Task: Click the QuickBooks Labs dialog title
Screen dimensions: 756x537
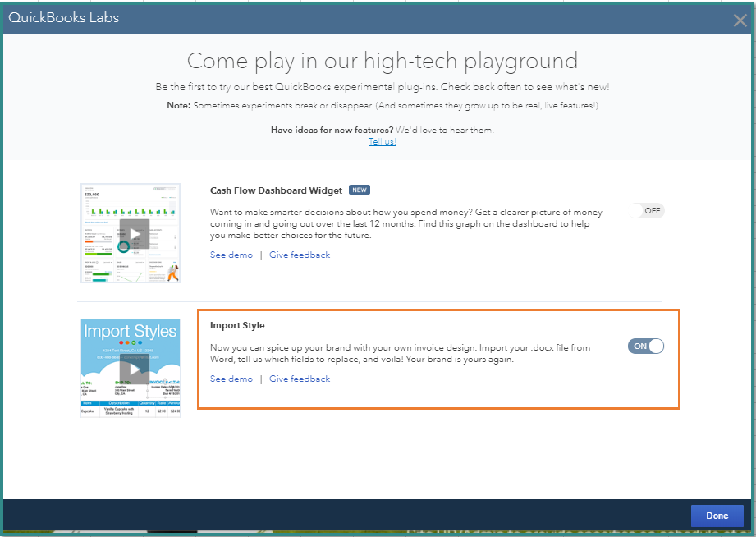Action: pyautogui.click(x=64, y=17)
